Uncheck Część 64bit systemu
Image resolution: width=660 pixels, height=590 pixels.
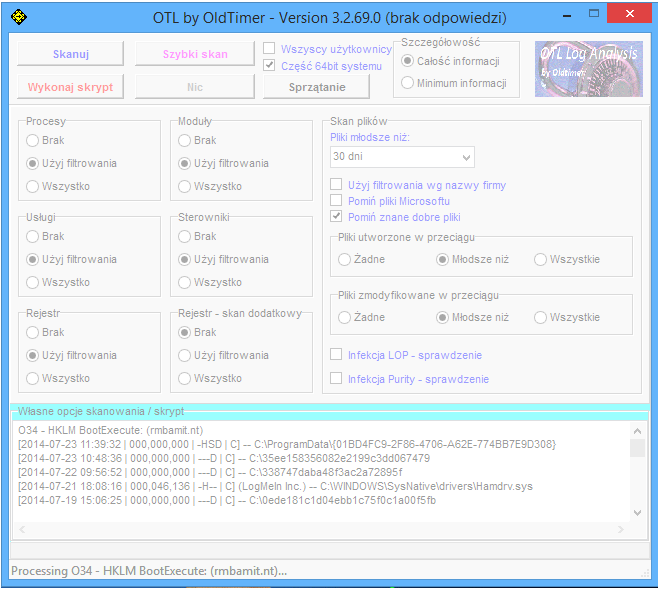point(269,65)
